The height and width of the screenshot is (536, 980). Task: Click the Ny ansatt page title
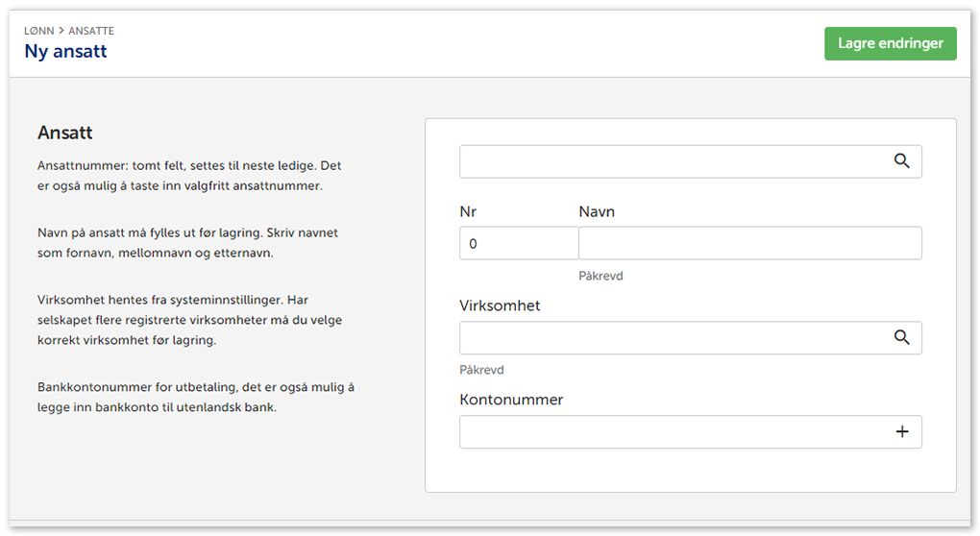(65, 52)
